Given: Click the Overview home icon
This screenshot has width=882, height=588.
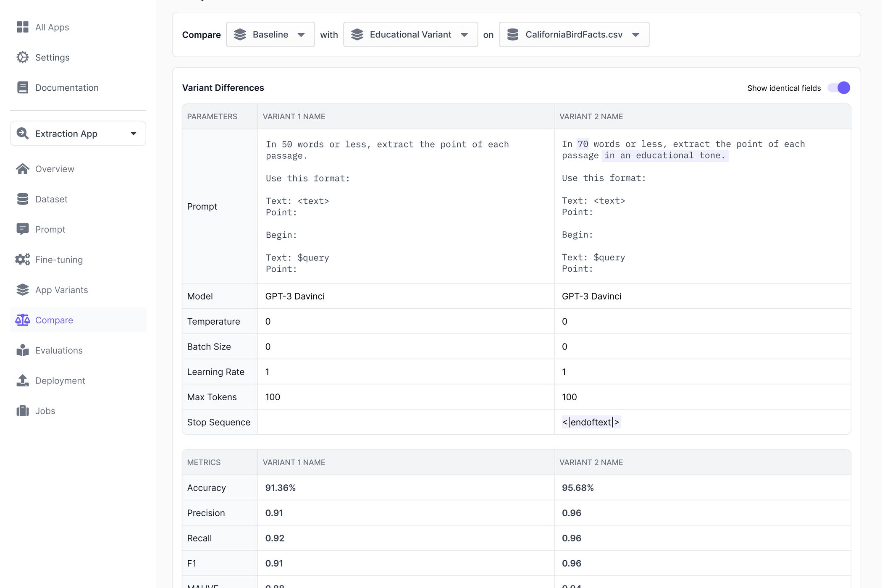Looking at the screenshot, I should tap(23, 169).
